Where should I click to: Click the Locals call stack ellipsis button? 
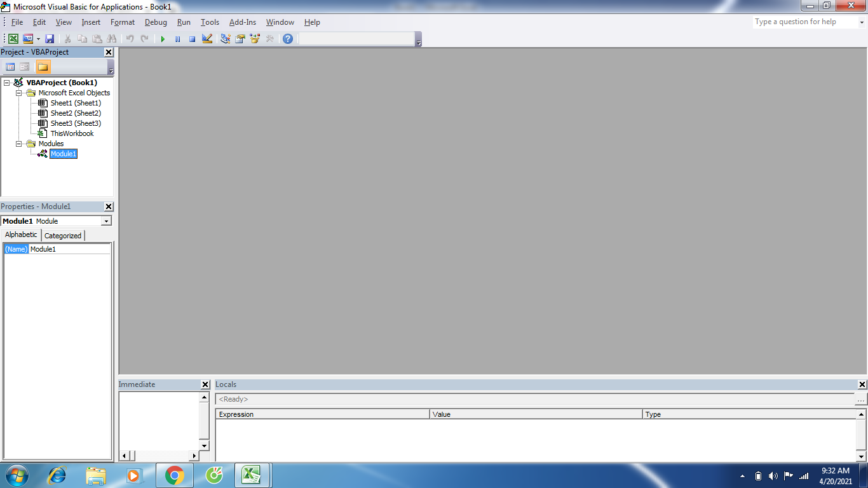point(861,400)
